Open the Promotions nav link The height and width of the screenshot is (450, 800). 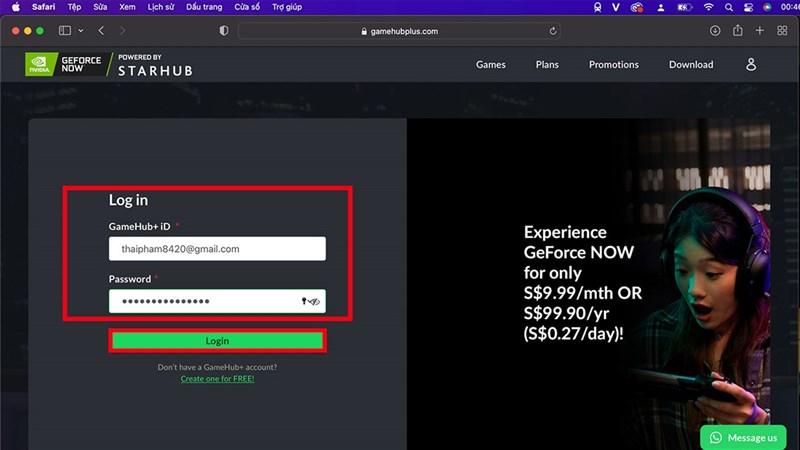614,64
